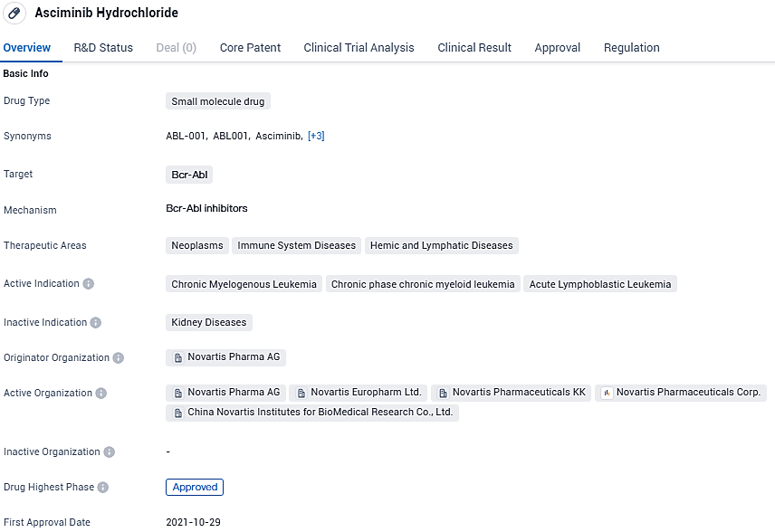This screenshot has height=532, width=775.
Task: Click info icon next to Active Indication
Action: 89,284
